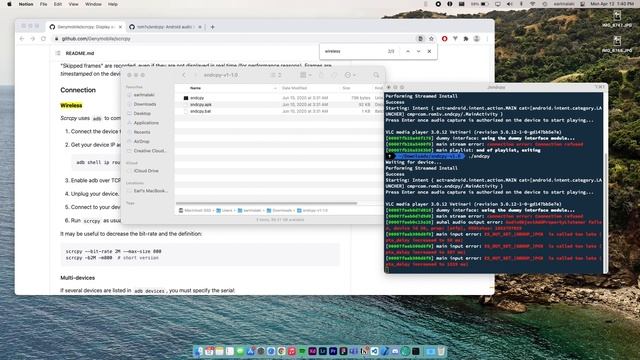Open Recents in Finder sidebar

(142, 132)
